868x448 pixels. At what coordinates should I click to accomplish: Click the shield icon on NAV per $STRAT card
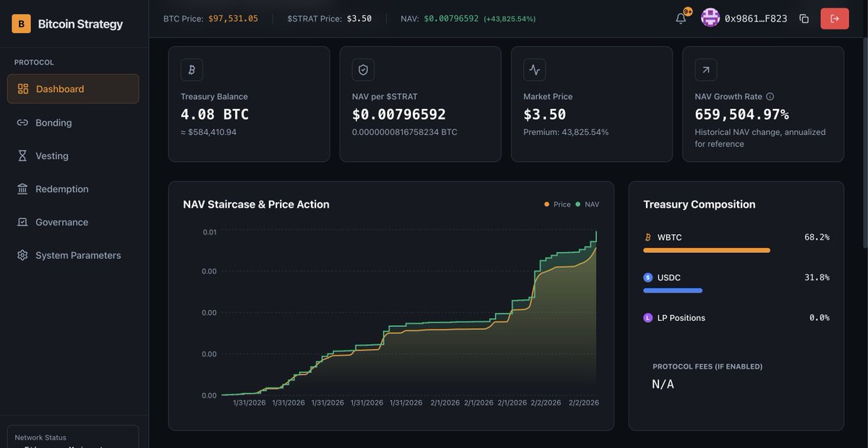362,69
